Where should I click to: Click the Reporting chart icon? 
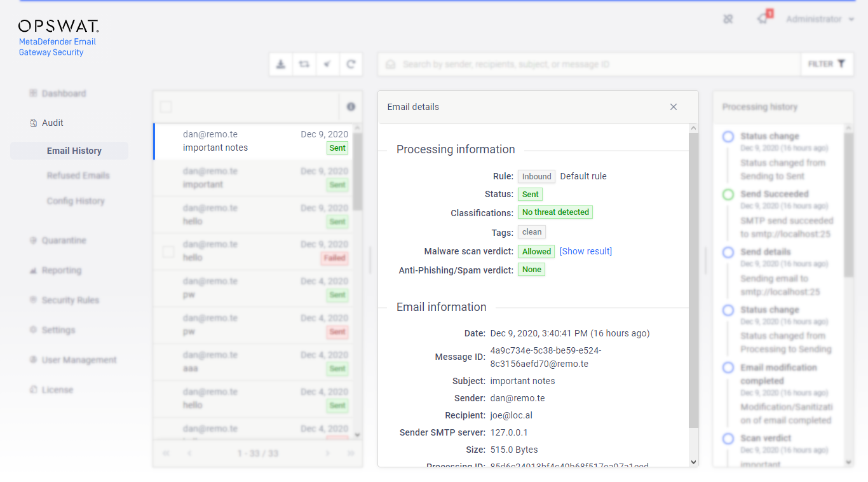tap(33, 270)
